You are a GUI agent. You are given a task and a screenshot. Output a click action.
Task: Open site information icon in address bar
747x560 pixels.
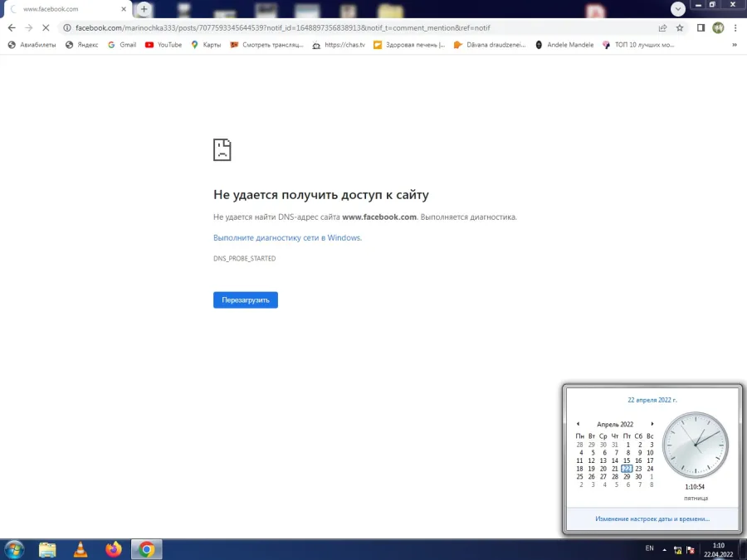click(x=67, y=28)
